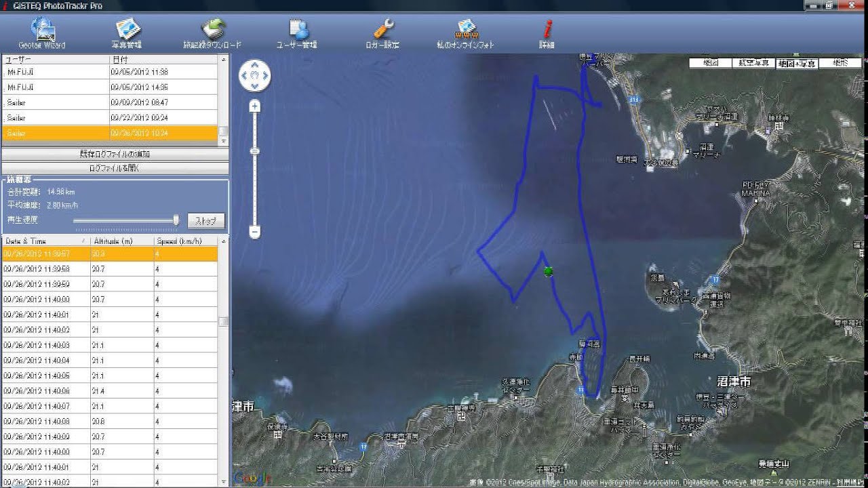
Task: Select Sailer trip dated 09/22/2012 09:24
Action: coord(110,118)
